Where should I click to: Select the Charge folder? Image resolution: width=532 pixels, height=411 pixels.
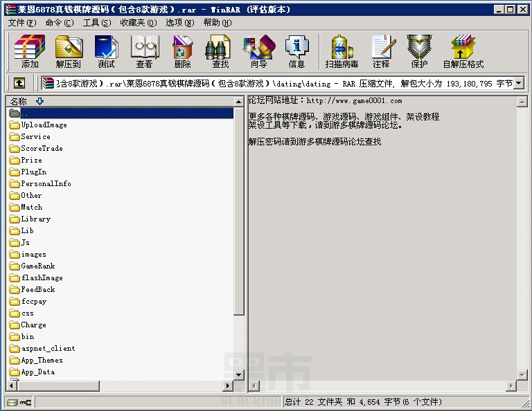pyautogui.click(x=28, y=325)
